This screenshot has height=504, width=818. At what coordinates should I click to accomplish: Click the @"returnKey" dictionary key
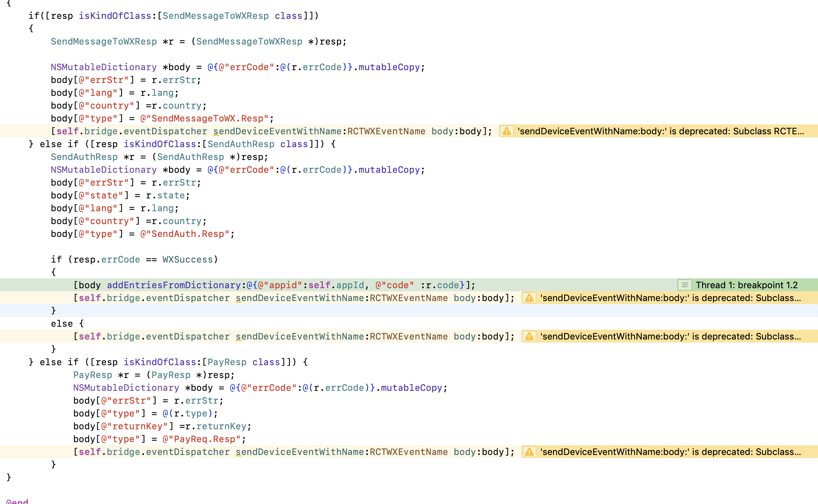pos(134,426)
